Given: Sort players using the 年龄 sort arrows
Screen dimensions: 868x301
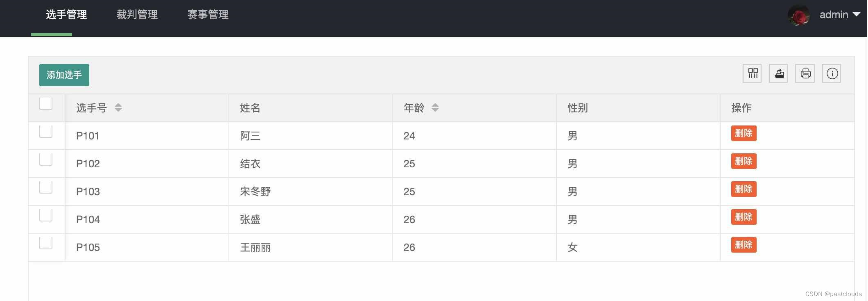Looking at the screenshot, I should (x=435, y=108).
